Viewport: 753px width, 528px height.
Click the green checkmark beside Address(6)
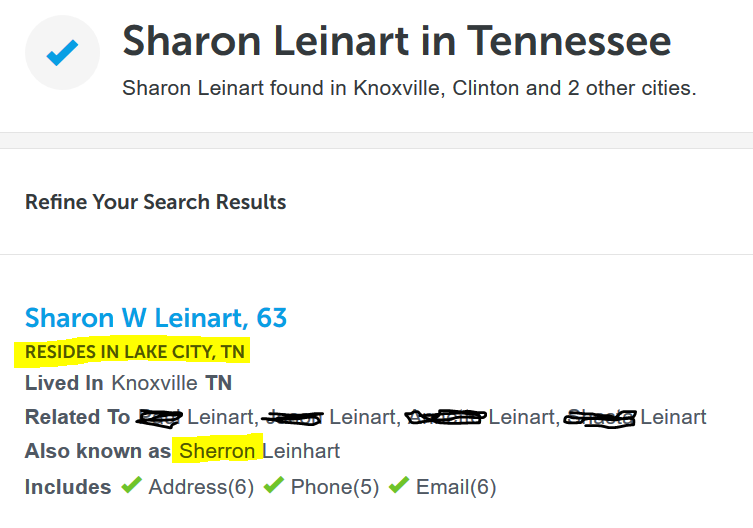click(131, 486)
